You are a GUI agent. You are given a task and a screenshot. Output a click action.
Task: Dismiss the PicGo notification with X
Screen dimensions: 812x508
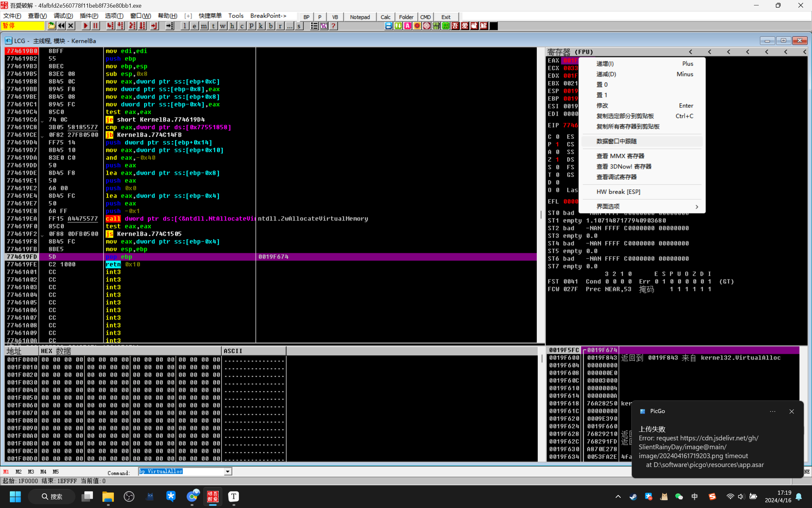coord(791,411)
